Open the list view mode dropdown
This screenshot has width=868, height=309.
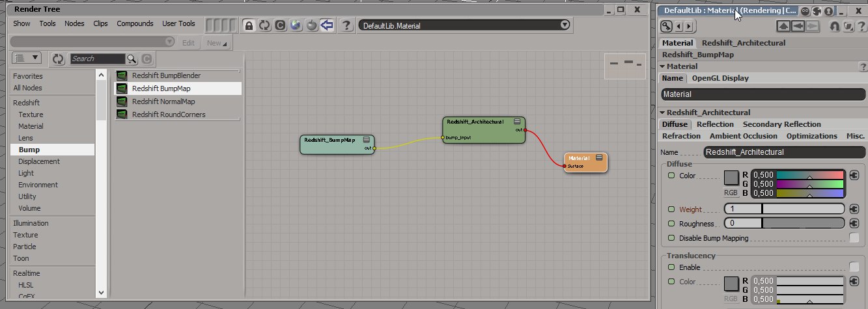pyautogui.click(x=27, y=58)
